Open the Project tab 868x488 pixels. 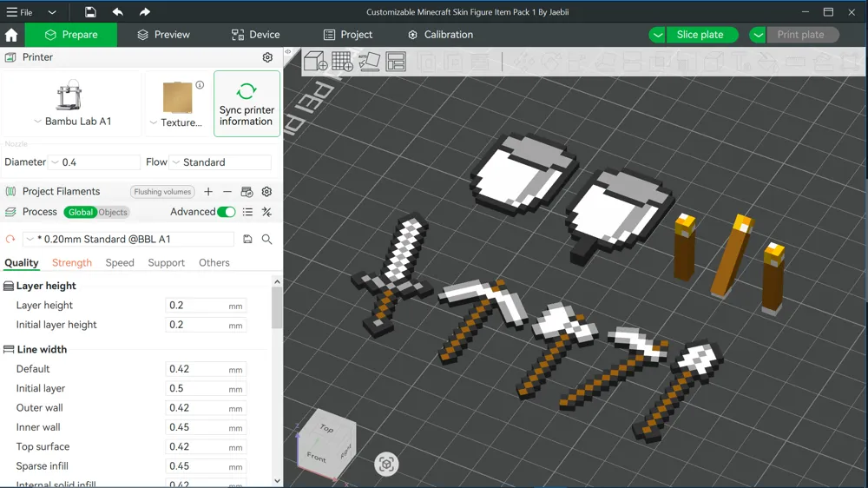pos(348,35)
